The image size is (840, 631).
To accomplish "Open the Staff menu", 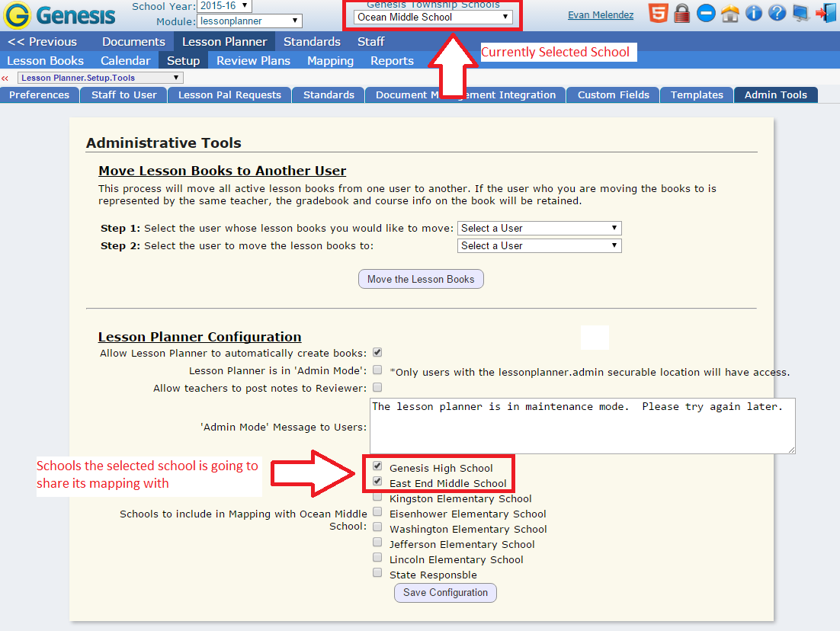I will 370,42.
